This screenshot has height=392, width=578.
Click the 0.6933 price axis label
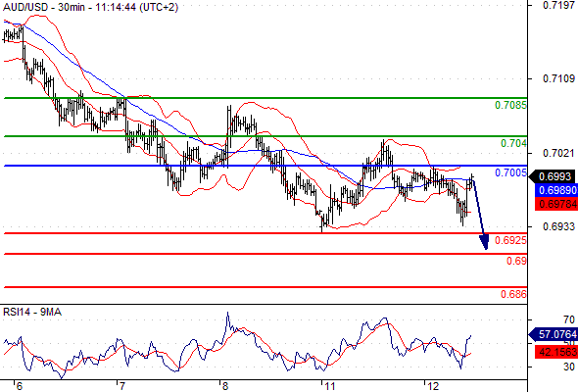point(558,226)
